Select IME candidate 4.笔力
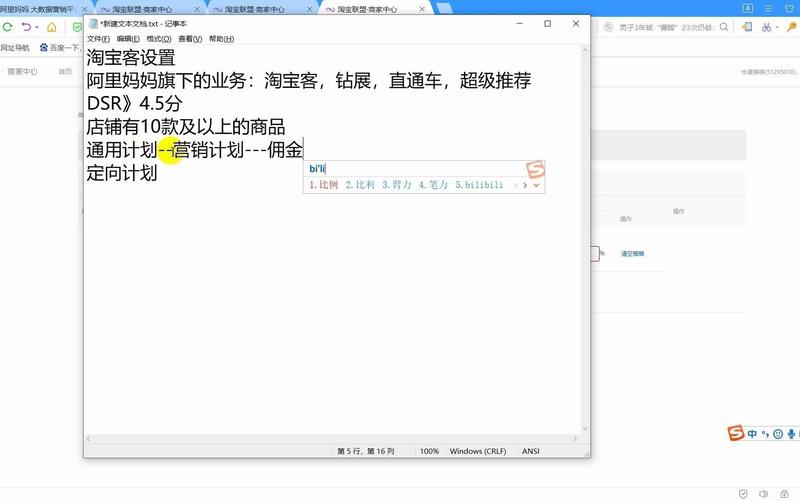The height and width of the screenshot is (500, 800). [x=433, y=185]
